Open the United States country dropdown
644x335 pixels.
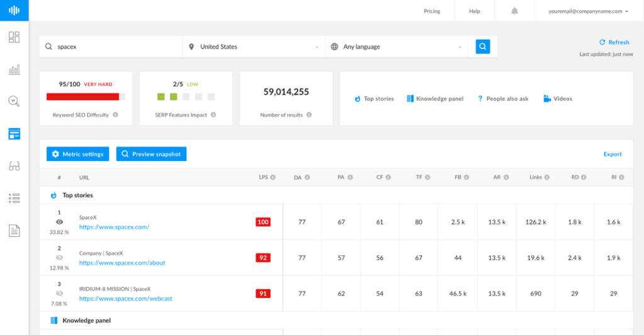point(253,47)
